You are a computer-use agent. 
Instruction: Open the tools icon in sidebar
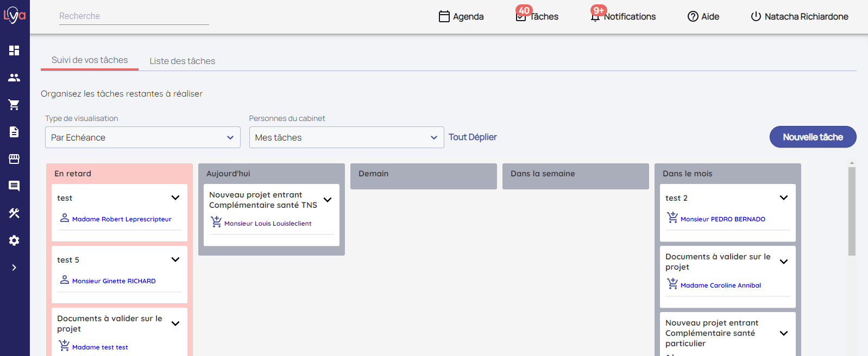click(x=14, y=213)
